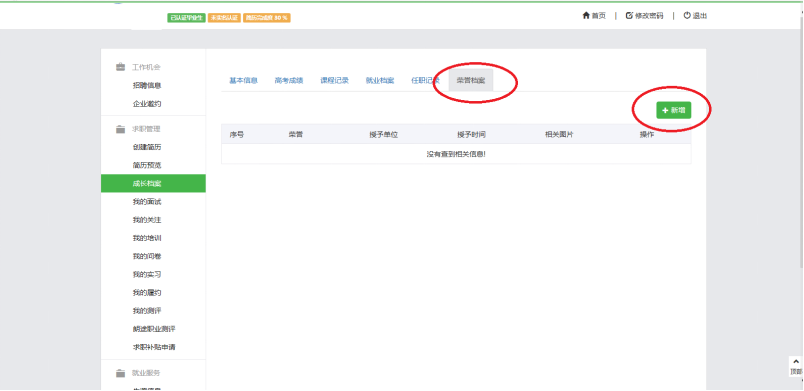Click the 相关图片 column header

559,135
